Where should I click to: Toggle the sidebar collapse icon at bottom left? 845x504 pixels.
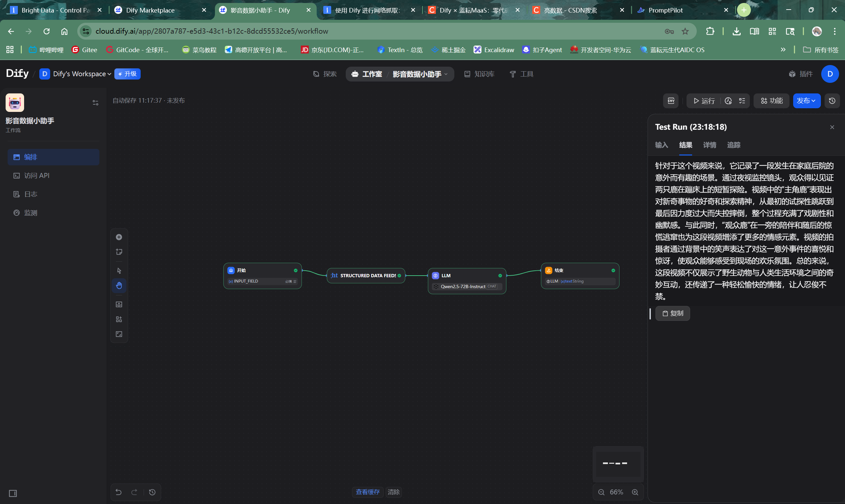(13, 493)
